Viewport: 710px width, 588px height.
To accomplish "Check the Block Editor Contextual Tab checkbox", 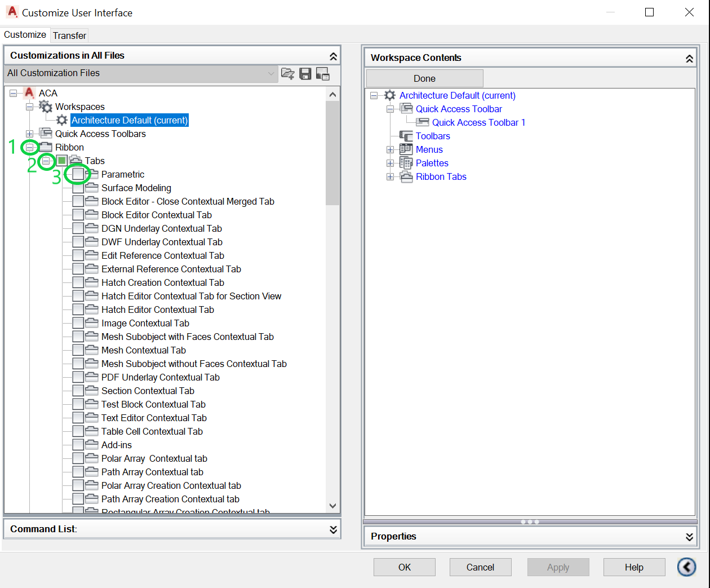I will pyautogui.click(x=78, y=215).
